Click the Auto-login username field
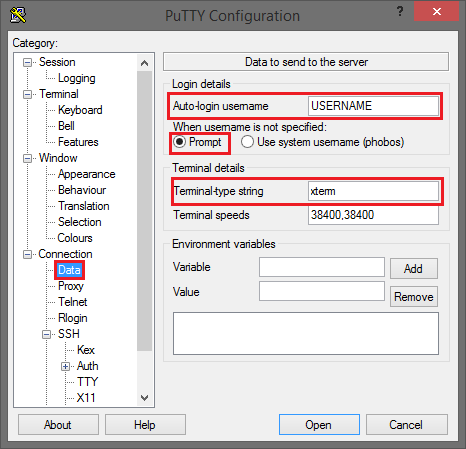The height and width of the screenshot is (449, 466). [373, 106]
